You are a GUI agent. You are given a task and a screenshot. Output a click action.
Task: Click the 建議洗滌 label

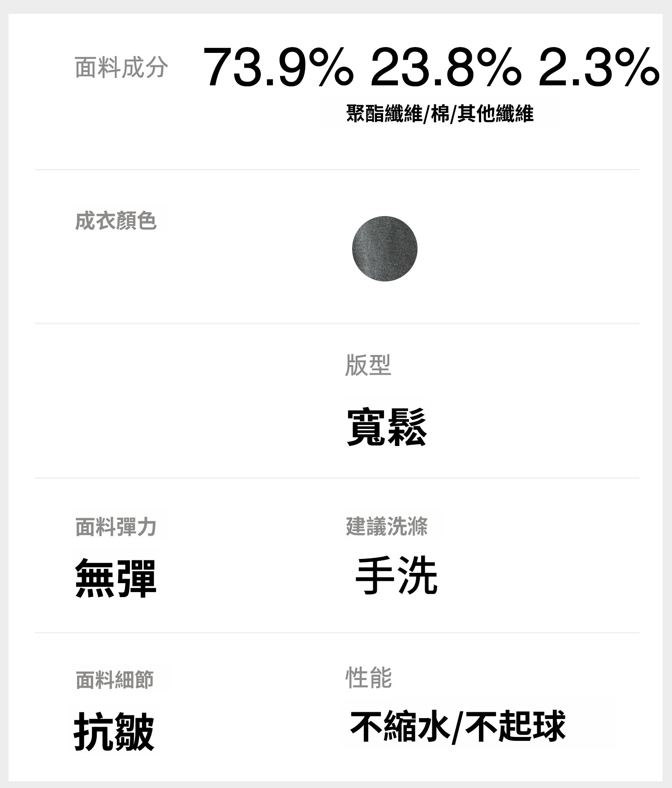(x=387, y=526)
